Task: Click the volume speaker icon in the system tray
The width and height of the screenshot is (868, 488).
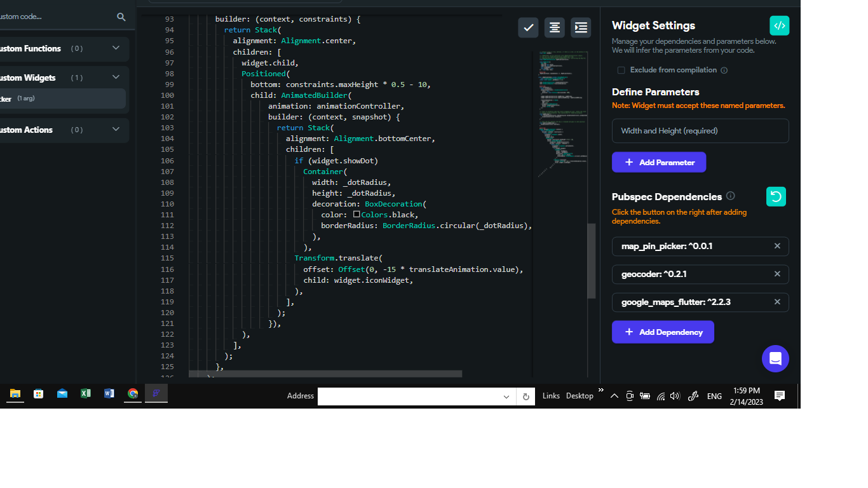Action: [675, 395]
